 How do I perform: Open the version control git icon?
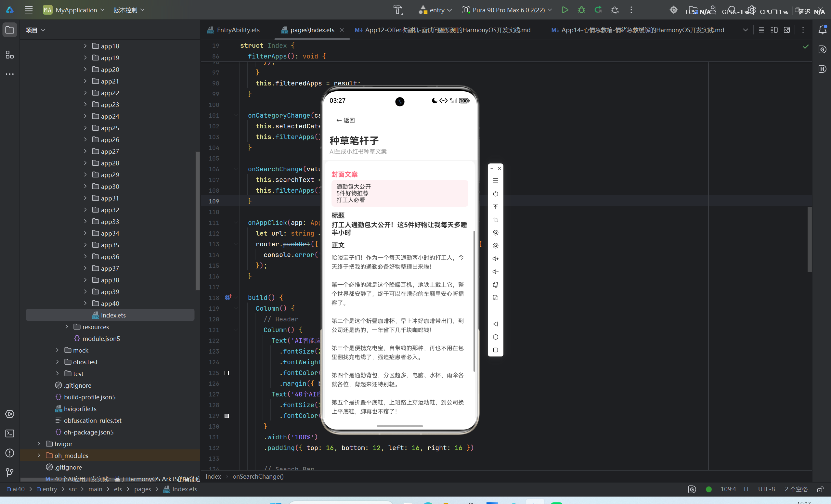[x=10, y=472]
